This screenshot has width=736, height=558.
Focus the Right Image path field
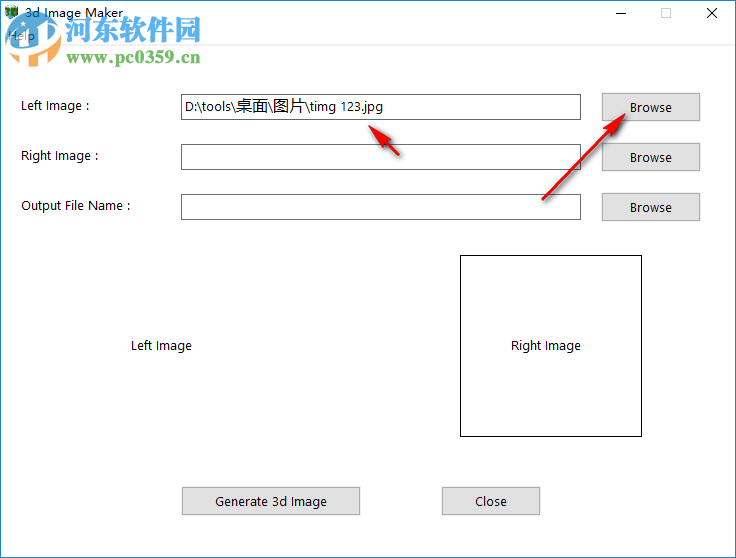click(x=381, y=157)
